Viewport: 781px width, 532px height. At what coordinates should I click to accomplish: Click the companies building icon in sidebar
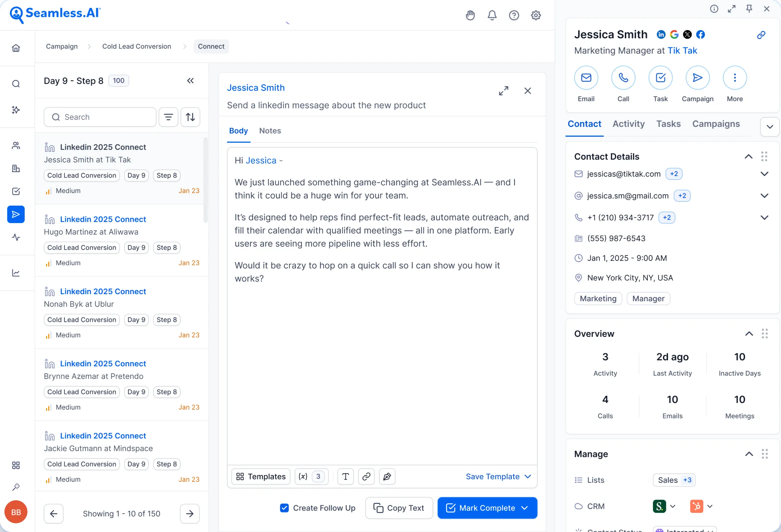pos(16,168)
